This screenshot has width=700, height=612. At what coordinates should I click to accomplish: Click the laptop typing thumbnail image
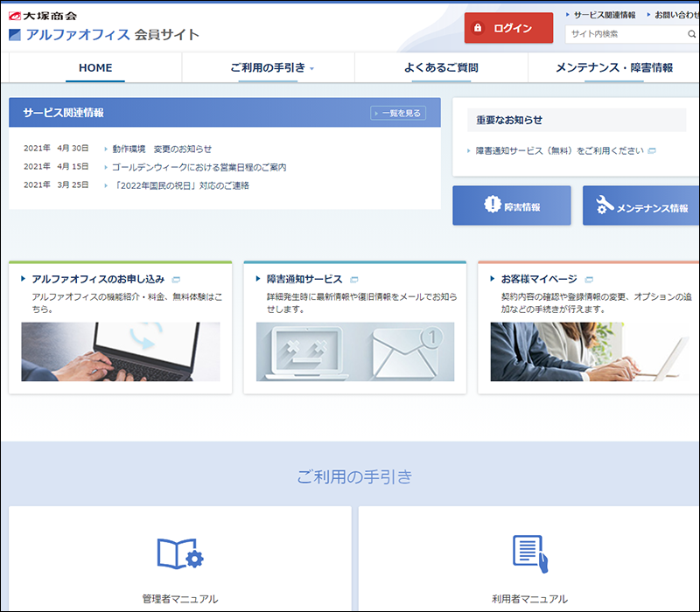coord(121,351)
